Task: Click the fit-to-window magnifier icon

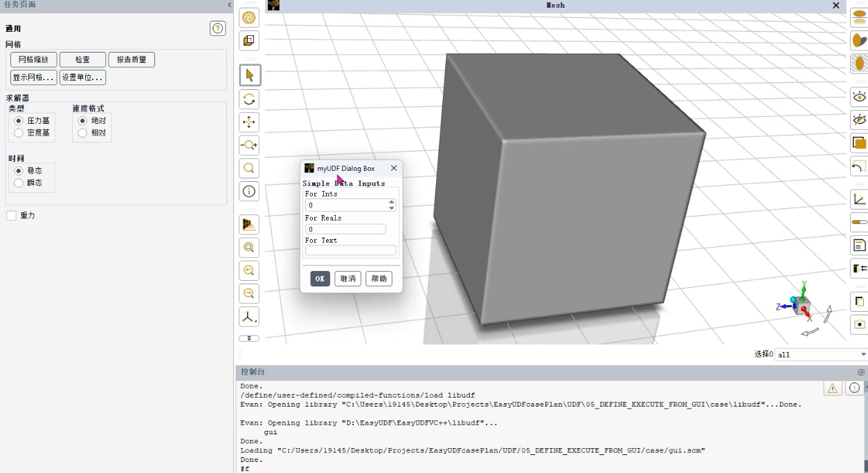Action: 249,248
